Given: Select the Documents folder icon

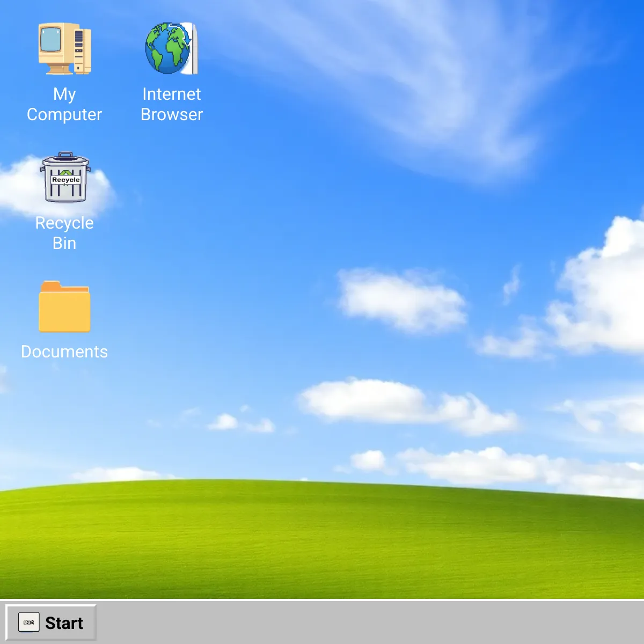Looking at the screenshot, I should (x=64, y=306).
